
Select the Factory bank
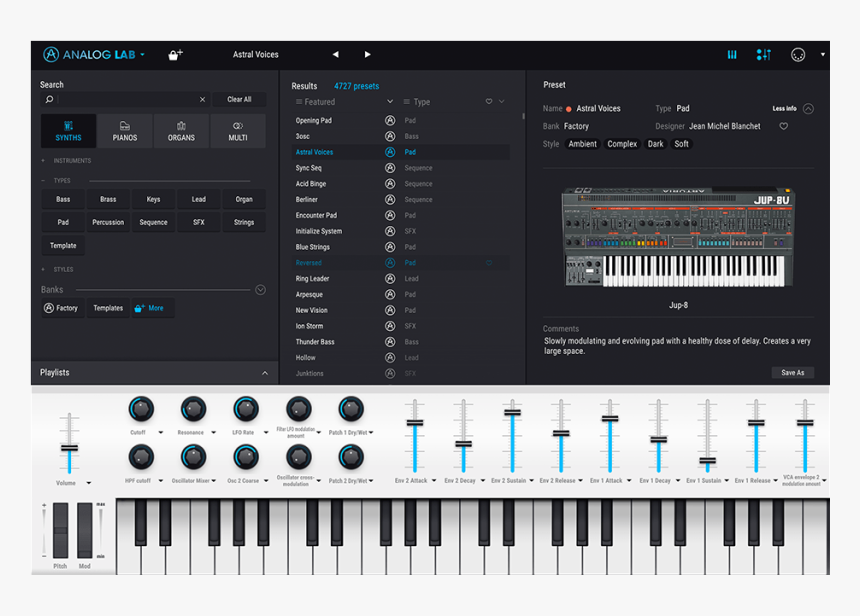[62, 308]
